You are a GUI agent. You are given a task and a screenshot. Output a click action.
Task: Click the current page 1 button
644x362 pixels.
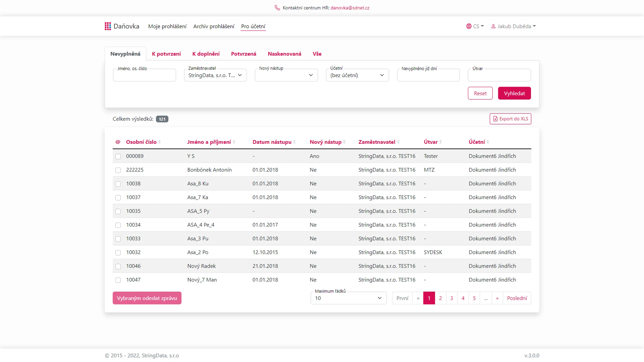point(429,298)
